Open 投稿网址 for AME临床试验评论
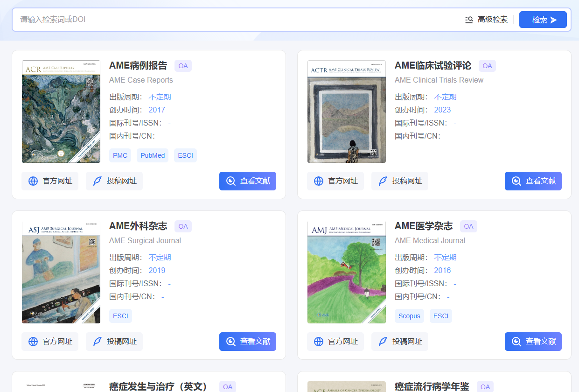This screenshot has height=392, width=579. 400,181
